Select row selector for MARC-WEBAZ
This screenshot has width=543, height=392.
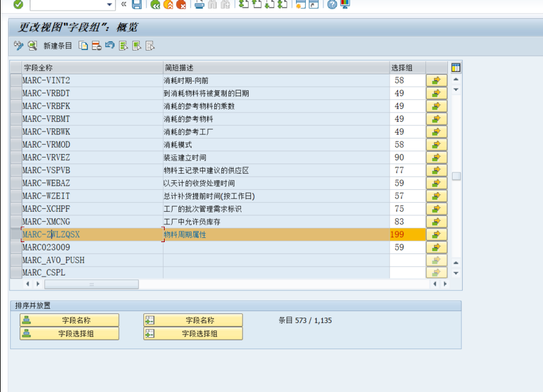[x=16, y=183]
